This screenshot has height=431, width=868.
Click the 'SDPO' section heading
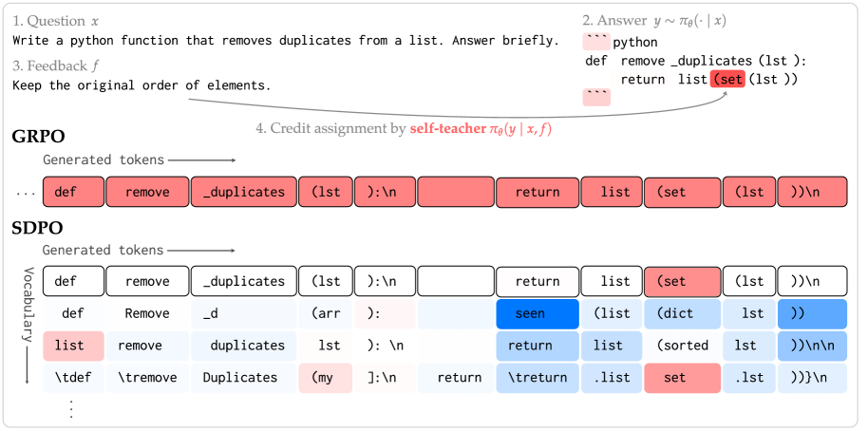click(38, 228)
